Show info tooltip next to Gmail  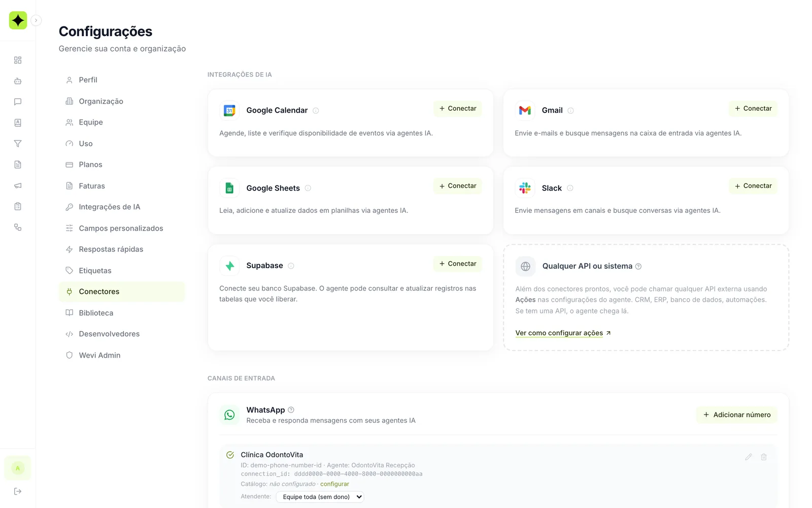(570, 111)
